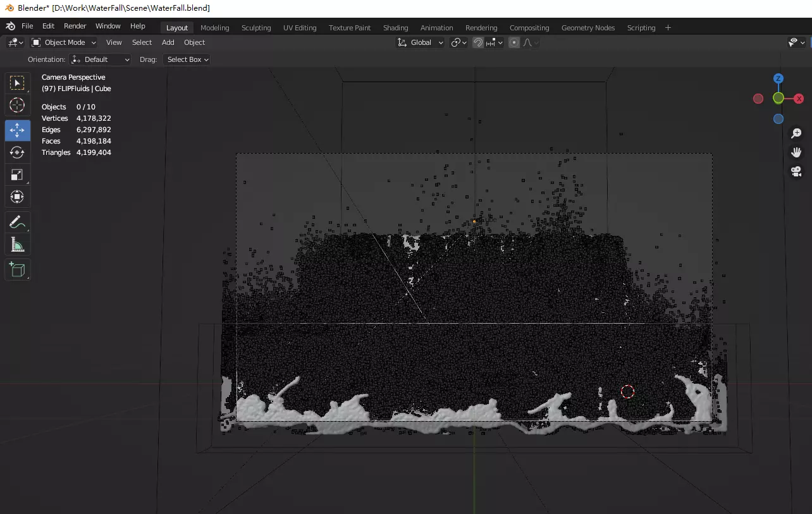Click the Triangles 4,199,404 statistic

point(77,152)
